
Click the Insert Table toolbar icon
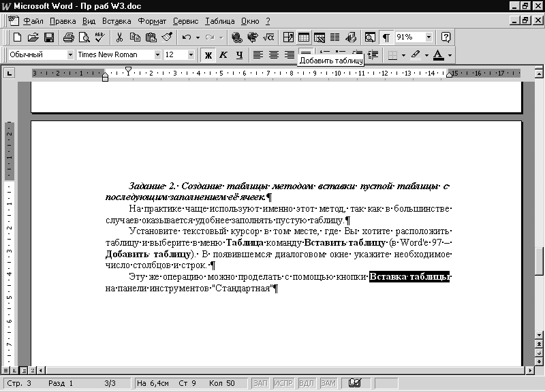(x=303, y=37)
